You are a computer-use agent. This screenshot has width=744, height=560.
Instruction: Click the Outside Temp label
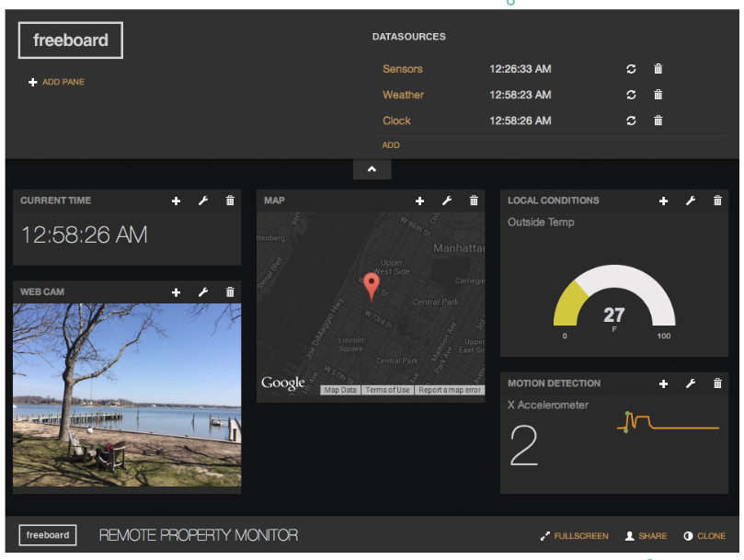[541, 223]
